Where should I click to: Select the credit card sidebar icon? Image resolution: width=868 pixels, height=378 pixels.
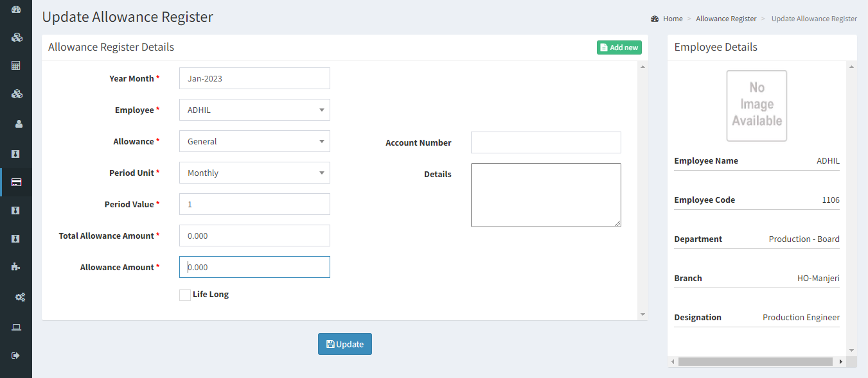(17, 182)
